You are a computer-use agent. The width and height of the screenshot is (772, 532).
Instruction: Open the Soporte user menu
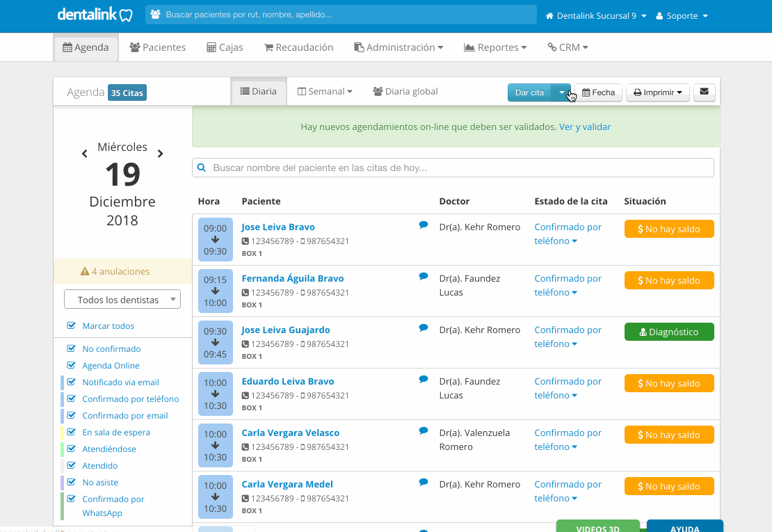(x=682, y=16)
